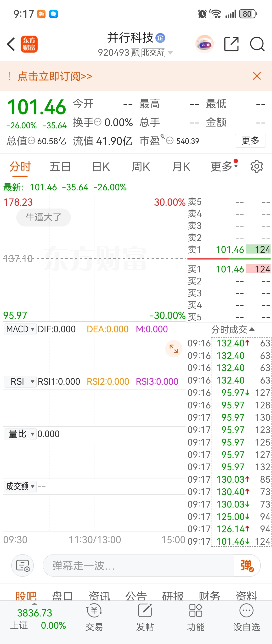Image resolution: width=272 pixels, height=644 pixels.
Task: Open the 量比 indicator dropdown
Action: (x=20, y=434)
